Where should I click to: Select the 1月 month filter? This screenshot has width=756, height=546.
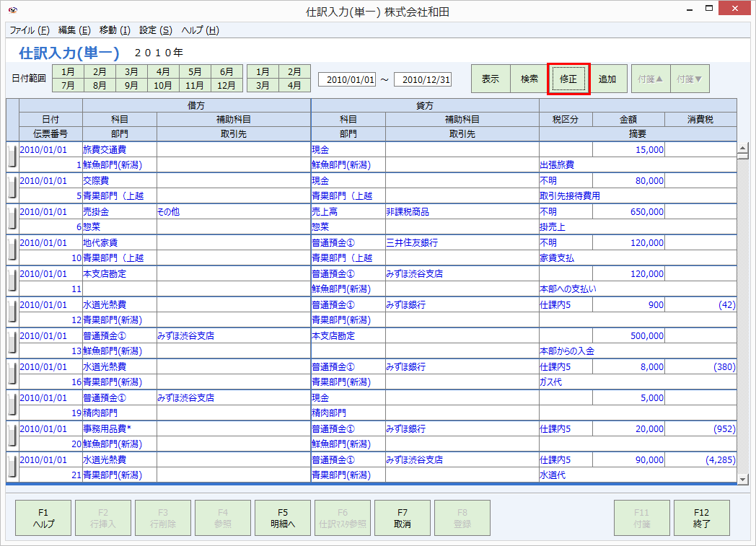pos(68,71)
